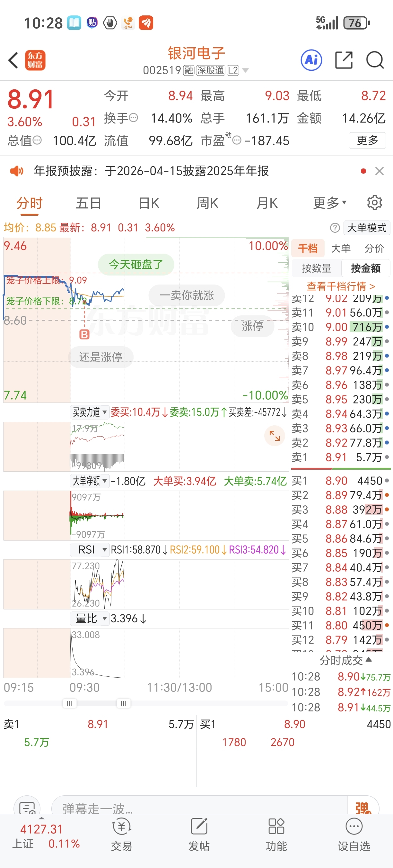Tap 换手 info icon
Viewport: 393px width, 868px height.
(134, 118)
